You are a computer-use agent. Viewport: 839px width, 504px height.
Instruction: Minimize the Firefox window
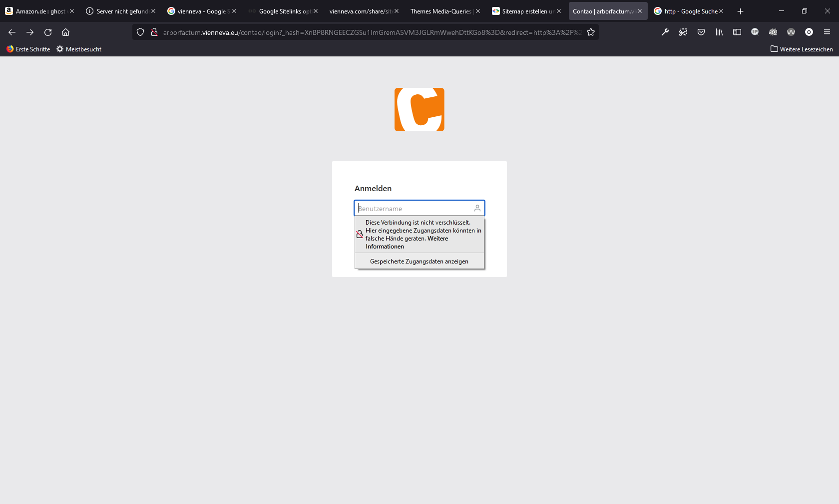click(782, 11)
